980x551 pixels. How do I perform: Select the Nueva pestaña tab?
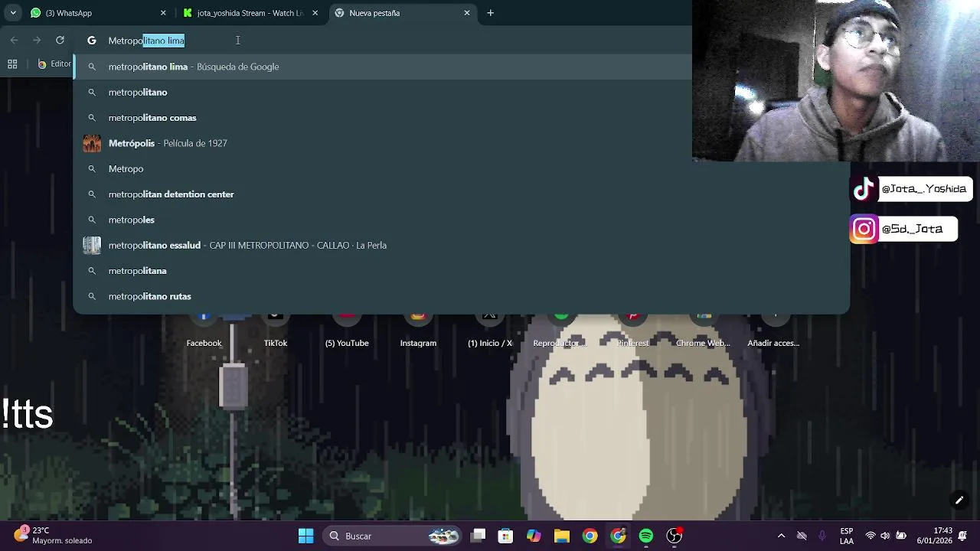[x=402, y=13]
